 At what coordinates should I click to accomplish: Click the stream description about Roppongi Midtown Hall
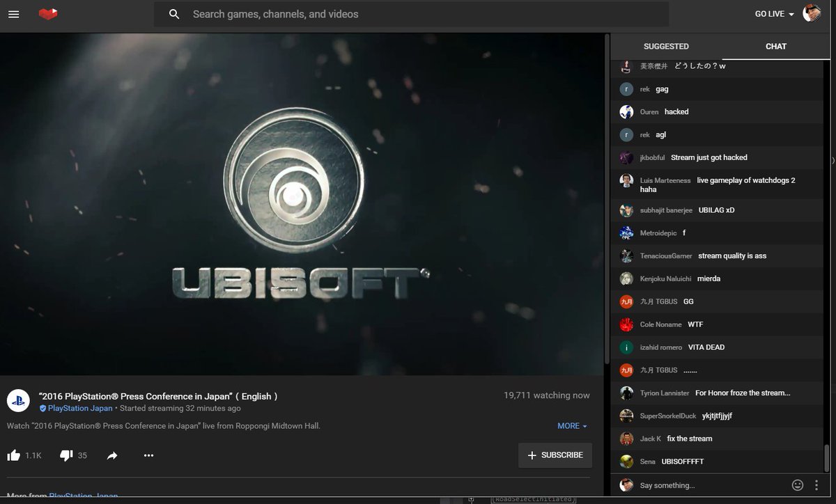[x=164, y=425]
